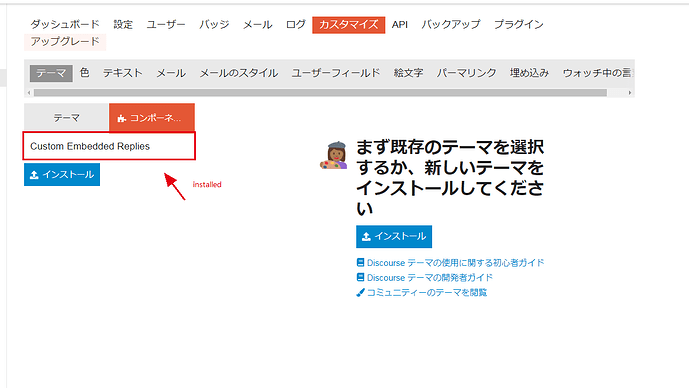Open the パーマリンク section
This screenshot has width=689, height=388.
pyautogui.click(x=466, y=73)
